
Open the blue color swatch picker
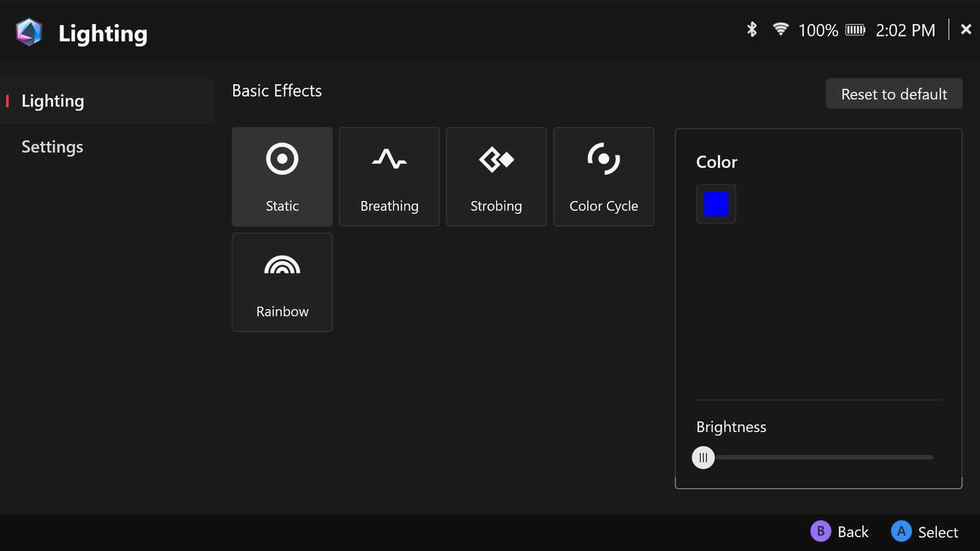coord(716,204)
